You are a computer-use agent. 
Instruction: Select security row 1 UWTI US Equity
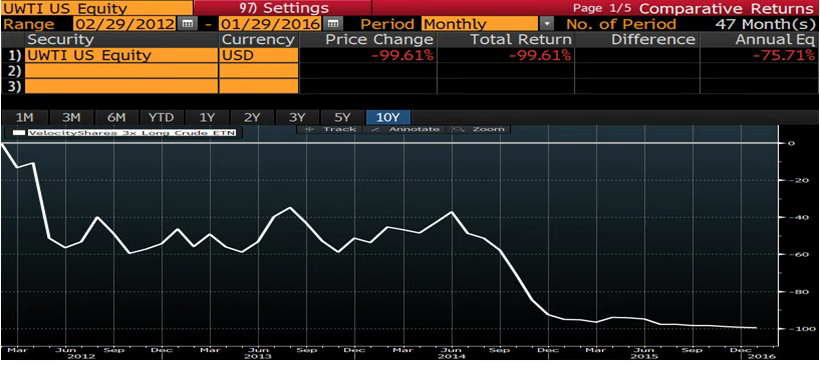click(x=121, y=55)
